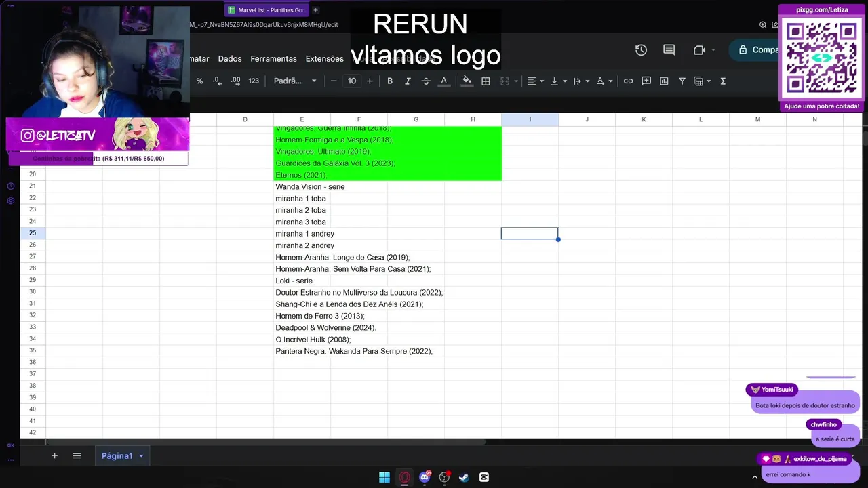Open Opera GX from the taskbar
This screenshot has width=868, height=488.
click(405, 477)
